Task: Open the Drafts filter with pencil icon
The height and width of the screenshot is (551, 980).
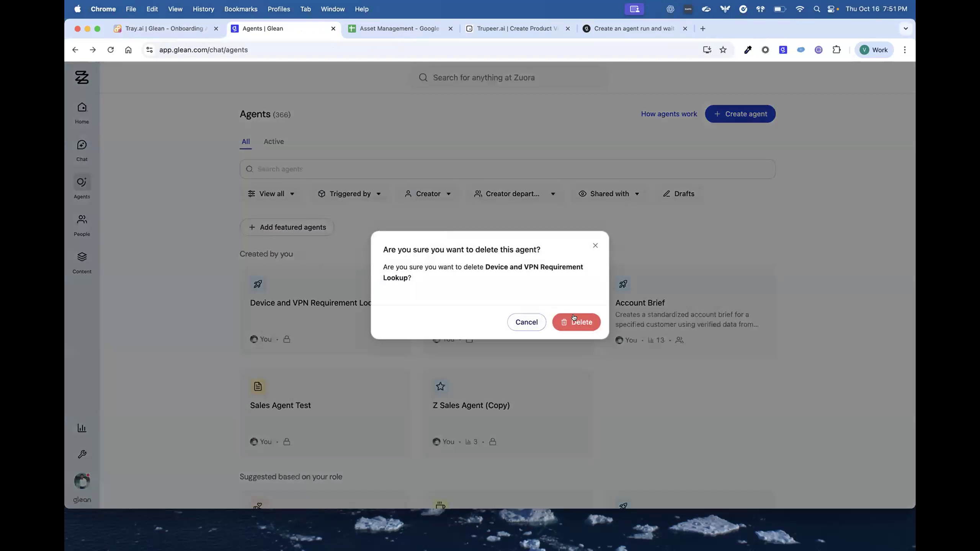Action: point(678,194)
